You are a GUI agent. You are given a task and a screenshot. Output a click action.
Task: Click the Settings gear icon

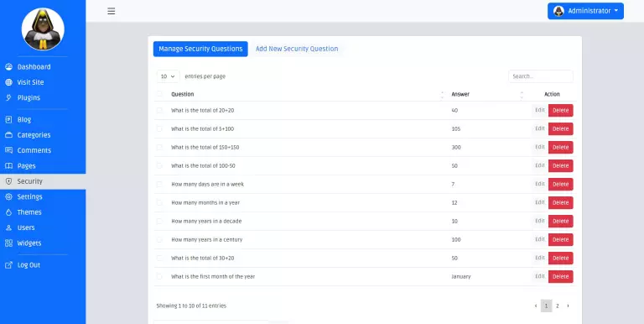[x=8, y=197]
